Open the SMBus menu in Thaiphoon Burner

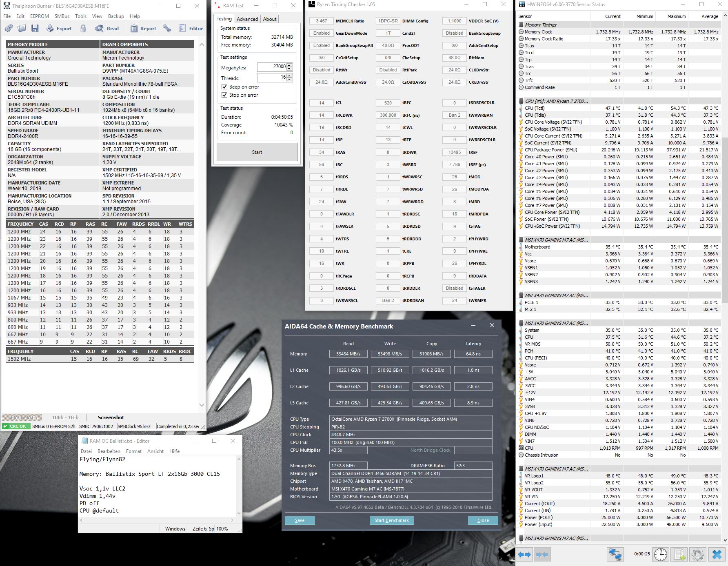[62, 16]
